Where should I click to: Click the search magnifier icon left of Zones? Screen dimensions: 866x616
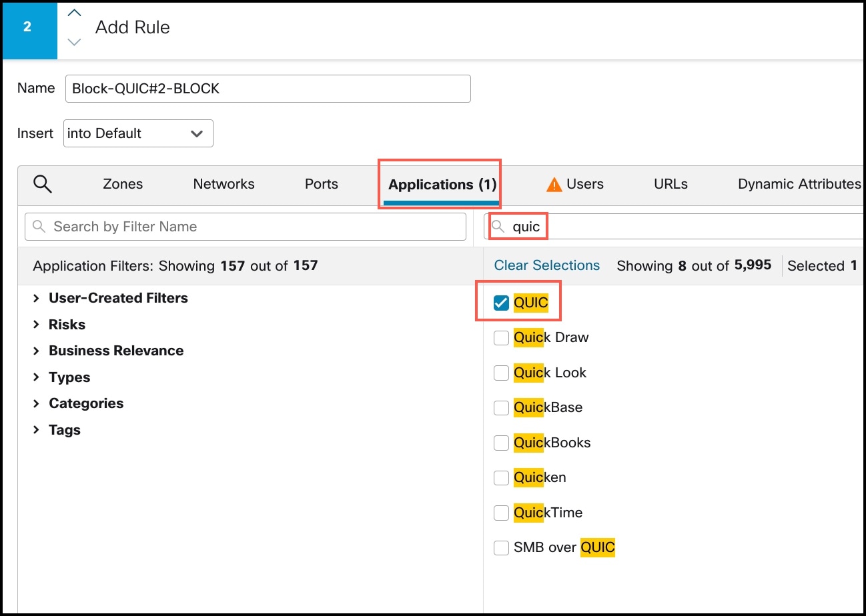41,184
